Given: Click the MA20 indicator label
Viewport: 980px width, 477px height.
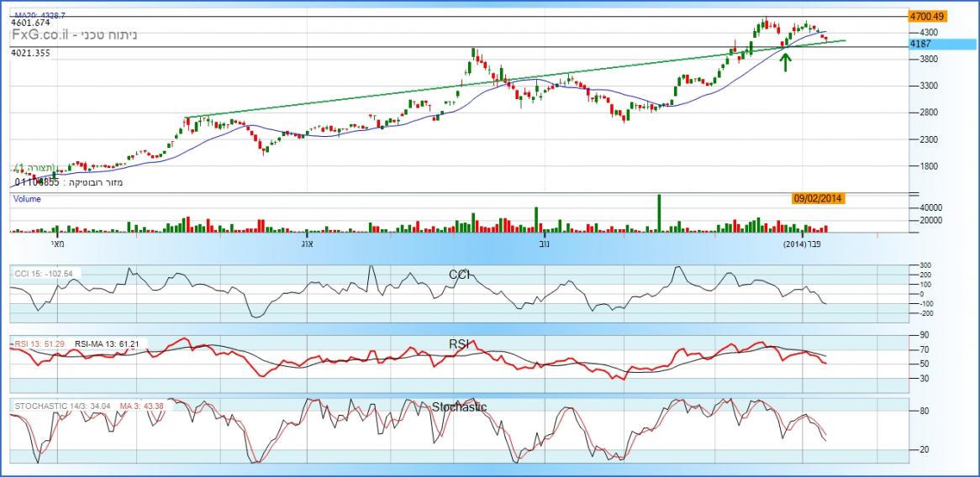Looking at the screenshot, I should (40, 16).
